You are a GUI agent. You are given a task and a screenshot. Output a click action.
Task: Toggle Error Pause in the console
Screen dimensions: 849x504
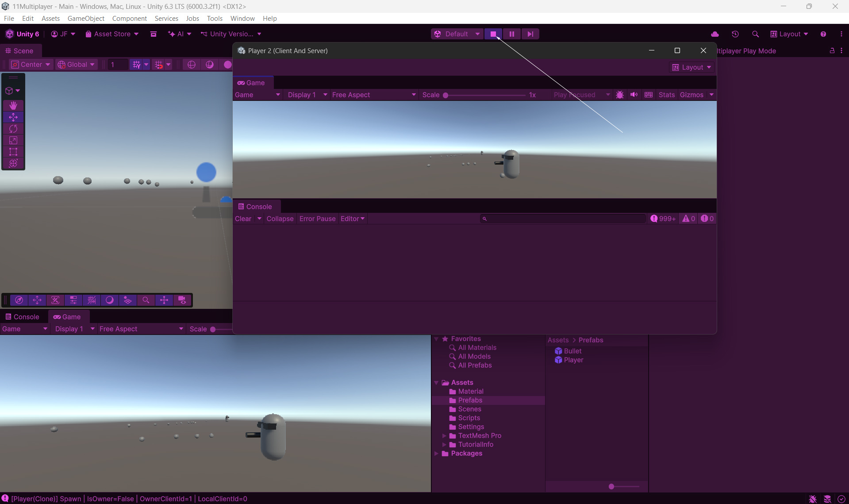[x=317, y=219]
